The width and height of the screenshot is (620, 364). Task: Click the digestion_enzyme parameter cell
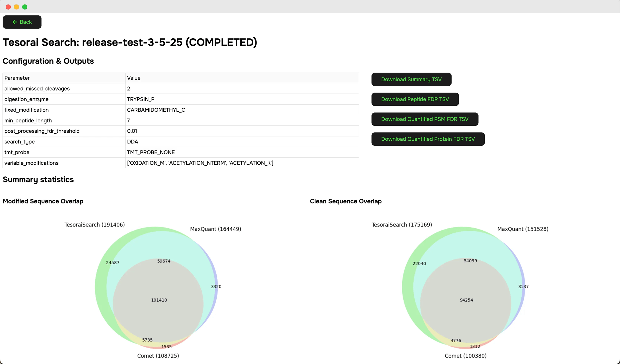click(64, 99)
